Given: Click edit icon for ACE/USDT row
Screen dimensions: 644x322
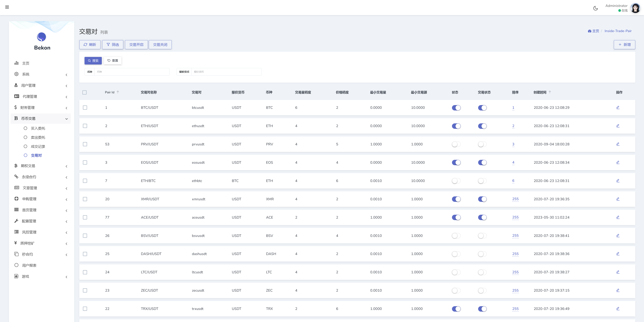Looking at the screenshot, I should point(618,217).
